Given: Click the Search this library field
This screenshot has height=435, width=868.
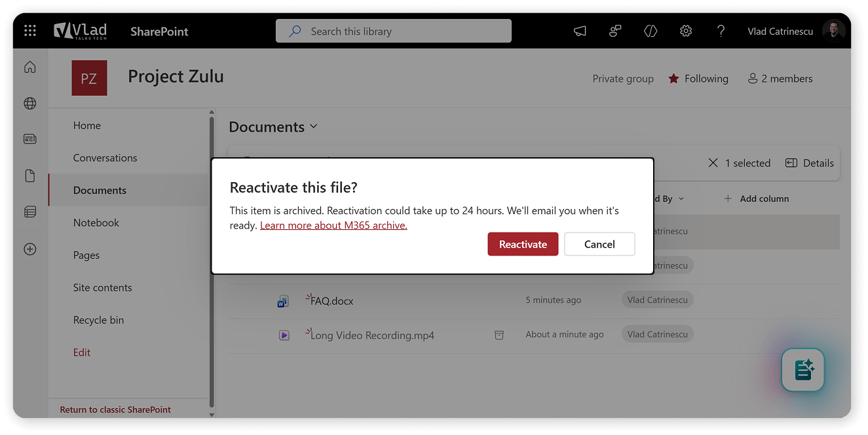Looking at the screenshot, I should pyautogui.click(x=393, y=31).
